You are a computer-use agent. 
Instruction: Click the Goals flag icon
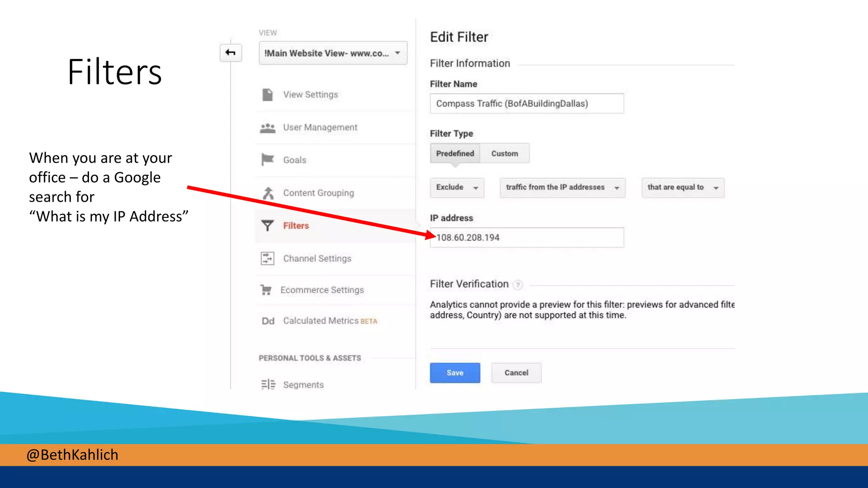[x=267, y=160]
